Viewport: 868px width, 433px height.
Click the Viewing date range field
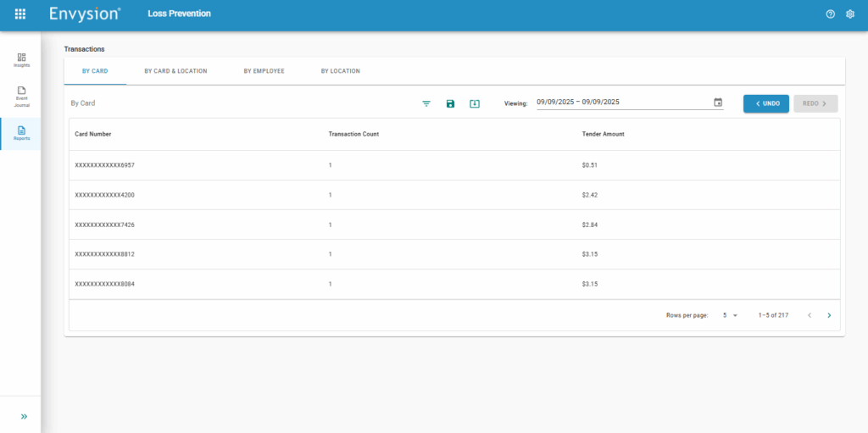click(623, 103)
